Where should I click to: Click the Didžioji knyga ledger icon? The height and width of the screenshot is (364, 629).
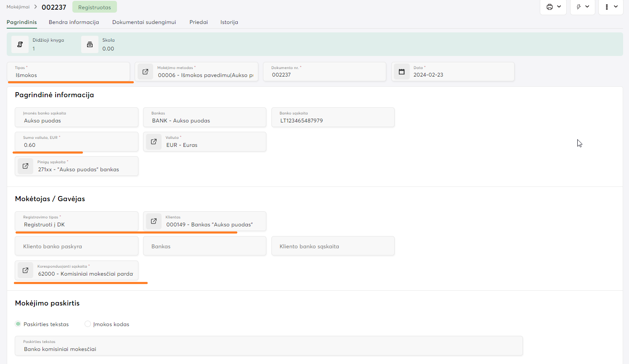[x=20, y=45]
